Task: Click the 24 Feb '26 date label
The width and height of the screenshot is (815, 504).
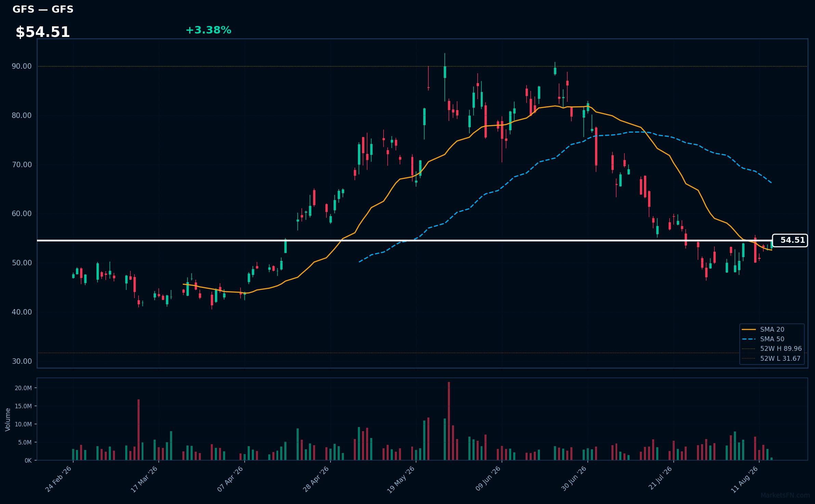Action: (59, 479)
